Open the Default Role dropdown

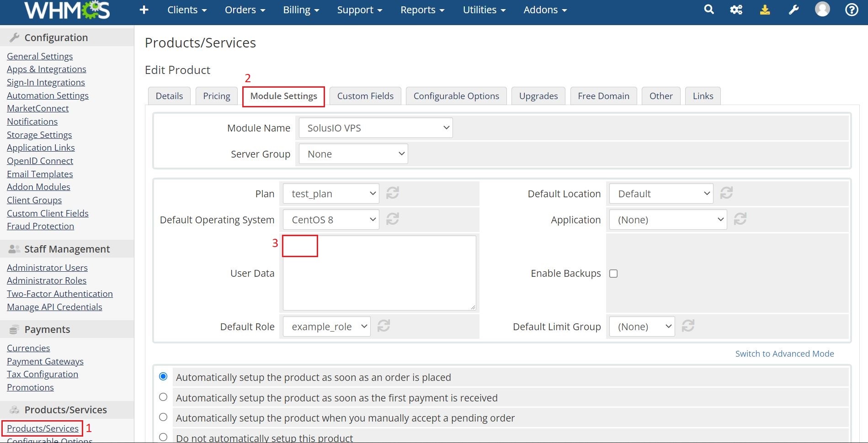point(326,327)
